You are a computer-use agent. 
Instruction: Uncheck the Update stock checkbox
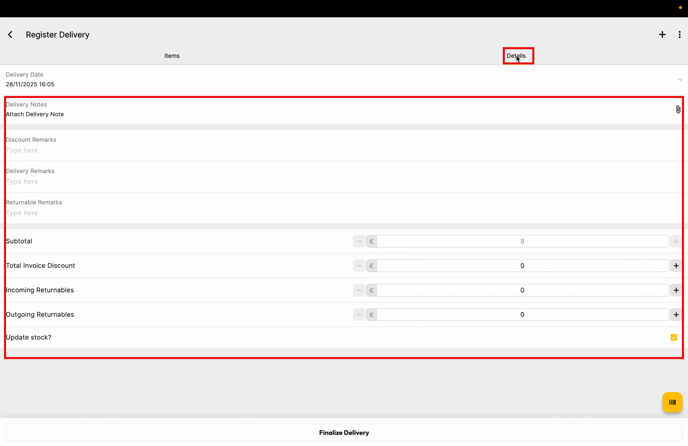[x=674, y=338]
